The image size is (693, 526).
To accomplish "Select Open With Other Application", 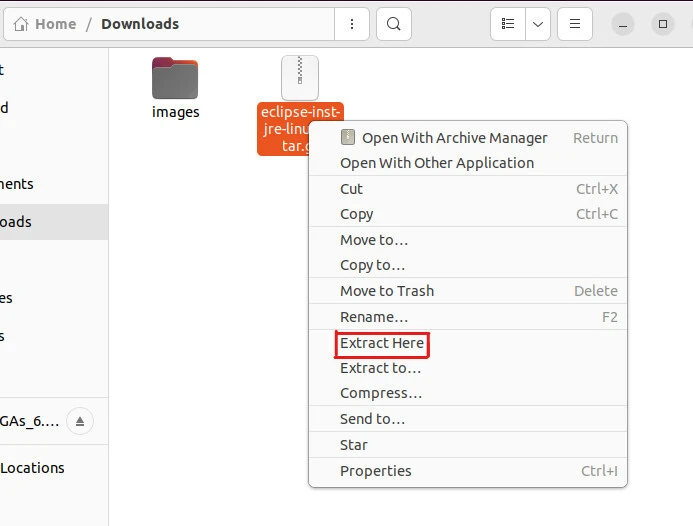I will point(437,163).
